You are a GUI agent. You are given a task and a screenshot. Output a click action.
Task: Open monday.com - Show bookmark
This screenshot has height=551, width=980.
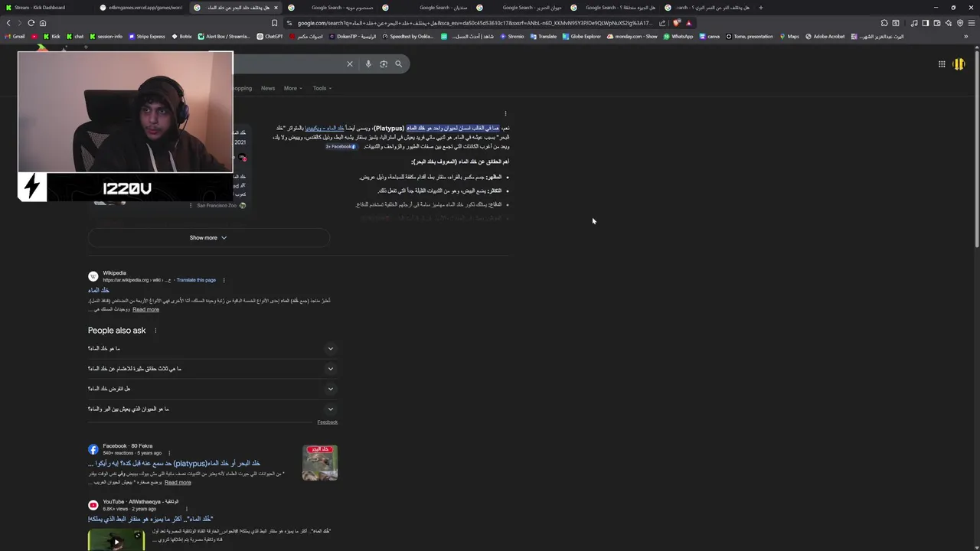[x=632, y=36]
